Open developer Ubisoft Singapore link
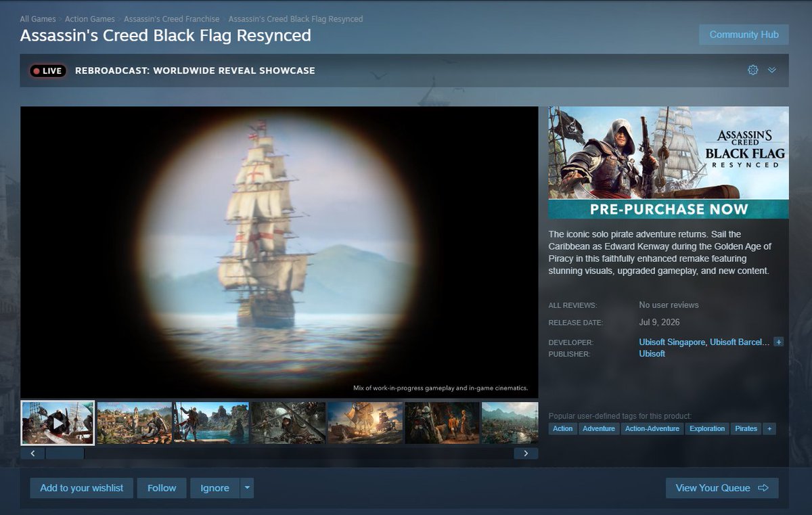The height and width of the screenshot is (515, 812). click(x=673, y=342)
